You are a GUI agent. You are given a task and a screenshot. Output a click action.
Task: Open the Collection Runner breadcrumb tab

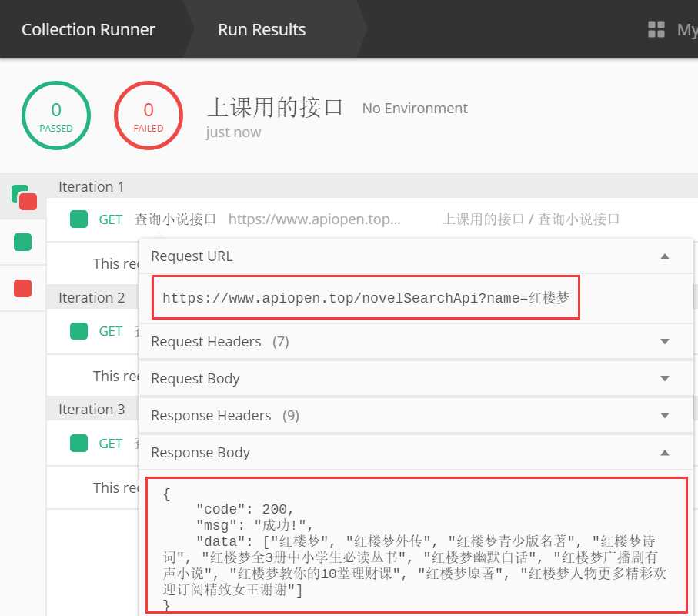point(89,29)
